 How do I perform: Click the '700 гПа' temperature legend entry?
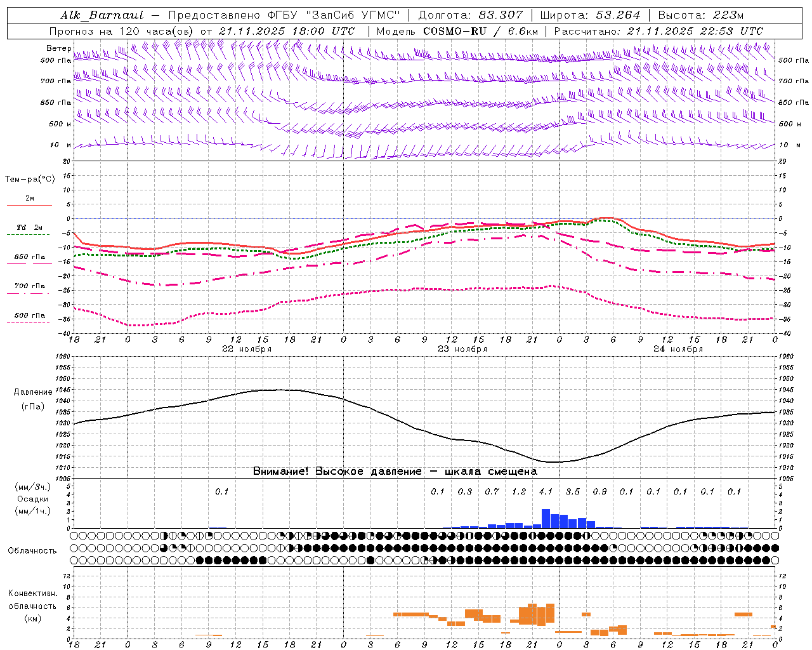coord(30,286)
